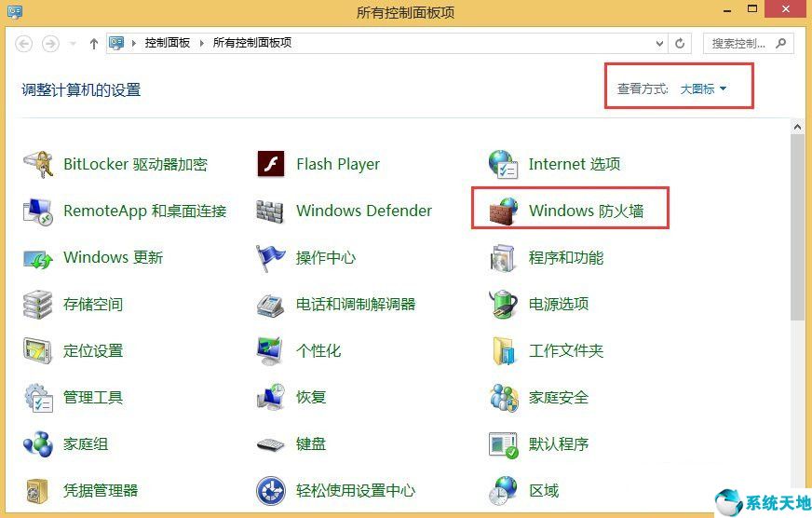Open the 管理工具 text link
This screenshot has width=812, height=518.
[93, 397]
